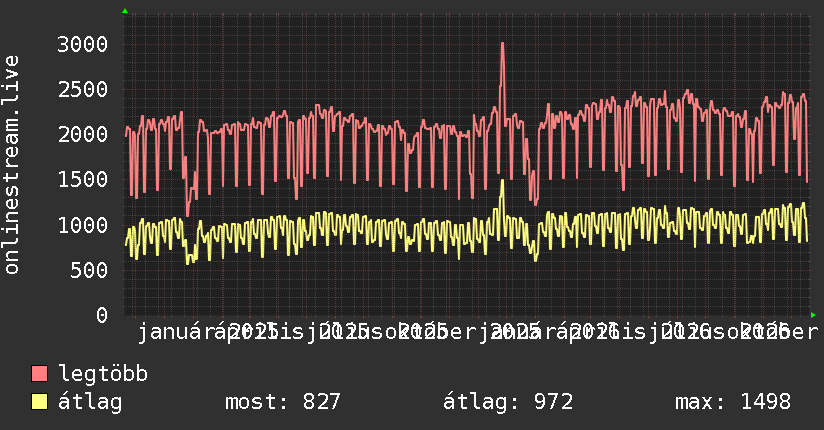Click the 1000 Y-axis label
This screenshot has width=824, height=430.
(83, 225)
